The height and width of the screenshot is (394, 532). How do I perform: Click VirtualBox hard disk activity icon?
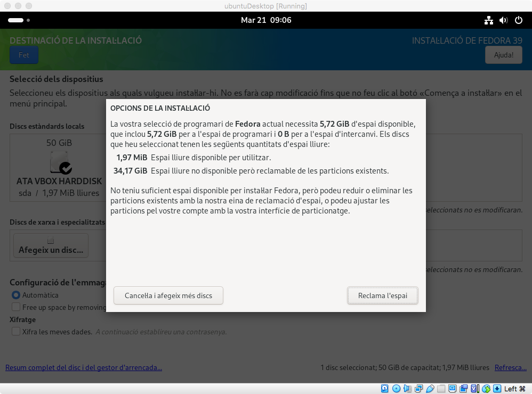pos(385,389)
